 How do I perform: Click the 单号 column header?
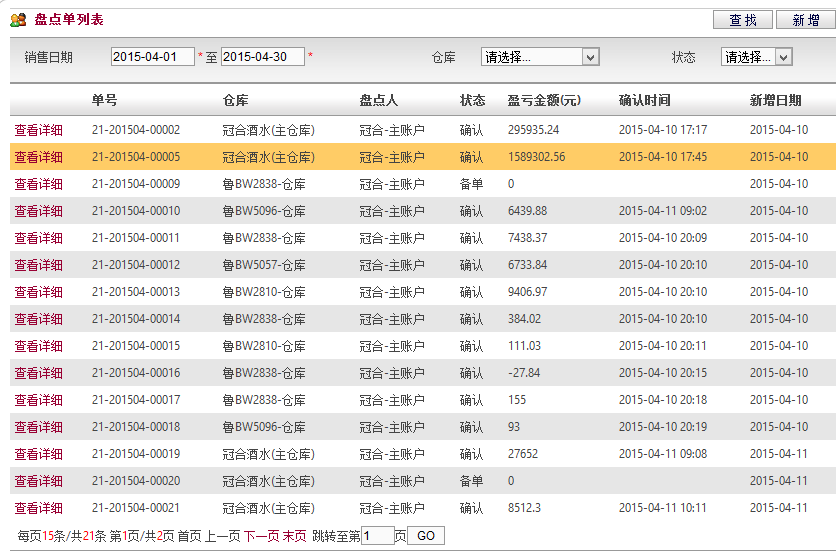tap(104, 100)
